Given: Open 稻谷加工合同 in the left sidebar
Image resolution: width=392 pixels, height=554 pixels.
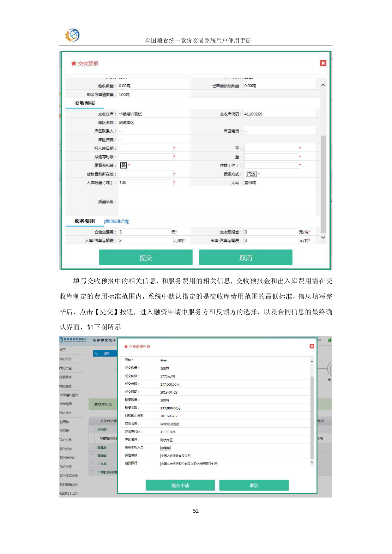Looking at the screenshot, I should point(69,493).
